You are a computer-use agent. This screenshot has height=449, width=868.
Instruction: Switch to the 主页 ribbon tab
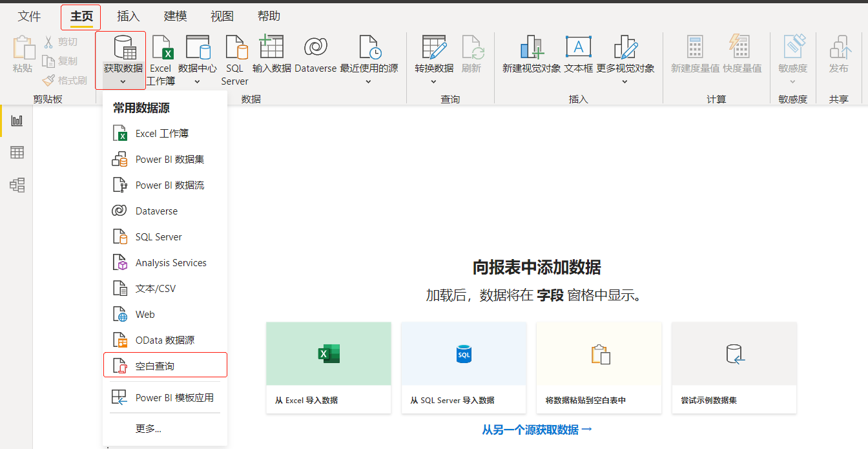81,17
